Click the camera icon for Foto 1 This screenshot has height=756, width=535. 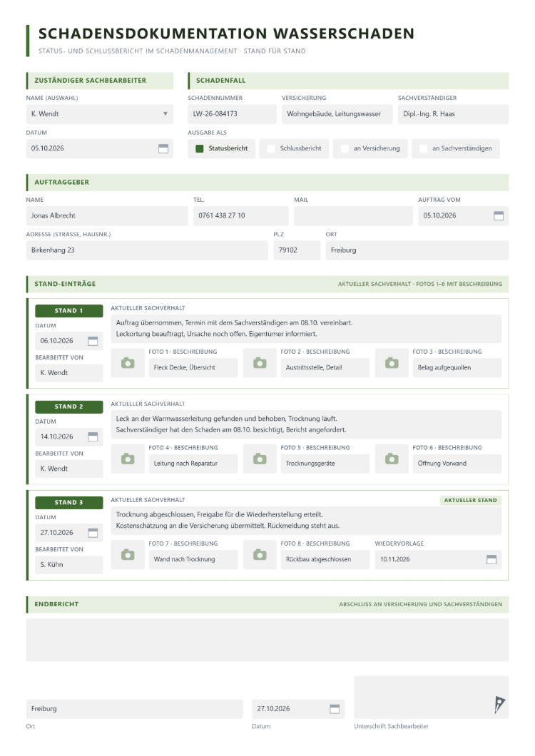(x=128, y=362)
